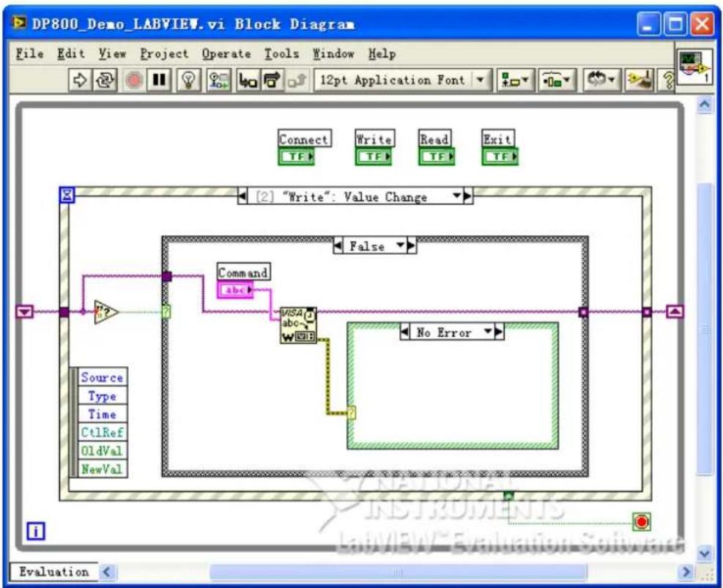Select Type event data node
723x588 pixels.
click(x=102, y=396)
